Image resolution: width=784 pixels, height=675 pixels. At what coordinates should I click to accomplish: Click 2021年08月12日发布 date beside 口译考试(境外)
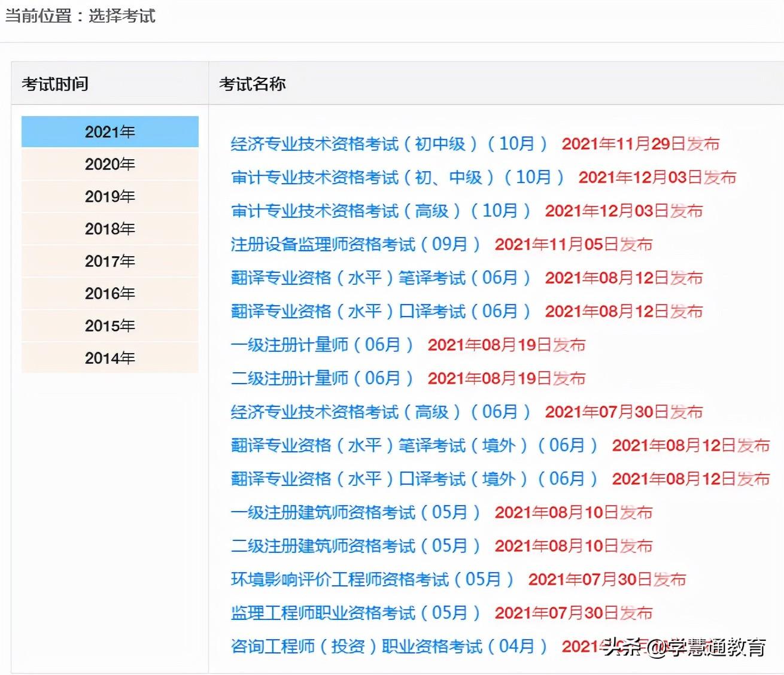[x=691, y=479]
